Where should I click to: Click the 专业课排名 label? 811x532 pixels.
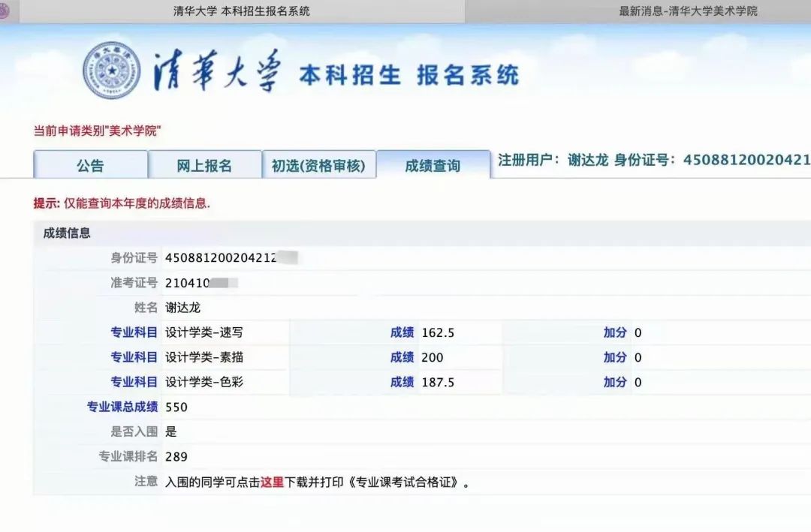tap(128, 456)
